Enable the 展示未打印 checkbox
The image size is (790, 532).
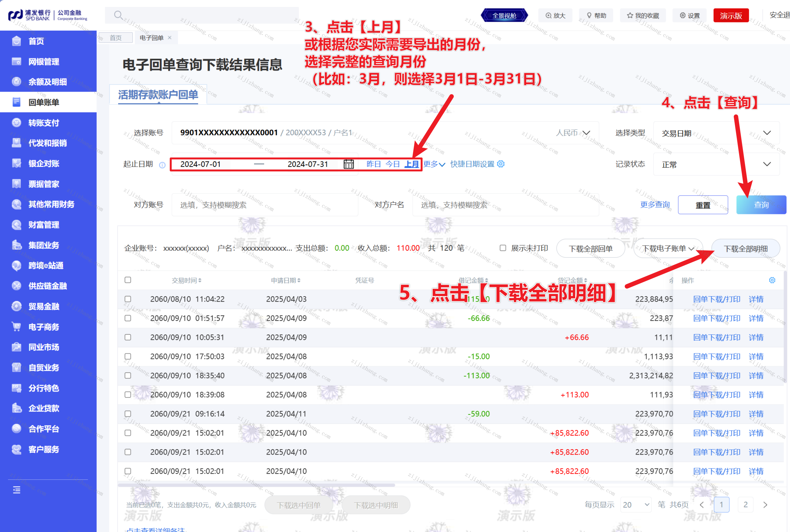point(503,248)
